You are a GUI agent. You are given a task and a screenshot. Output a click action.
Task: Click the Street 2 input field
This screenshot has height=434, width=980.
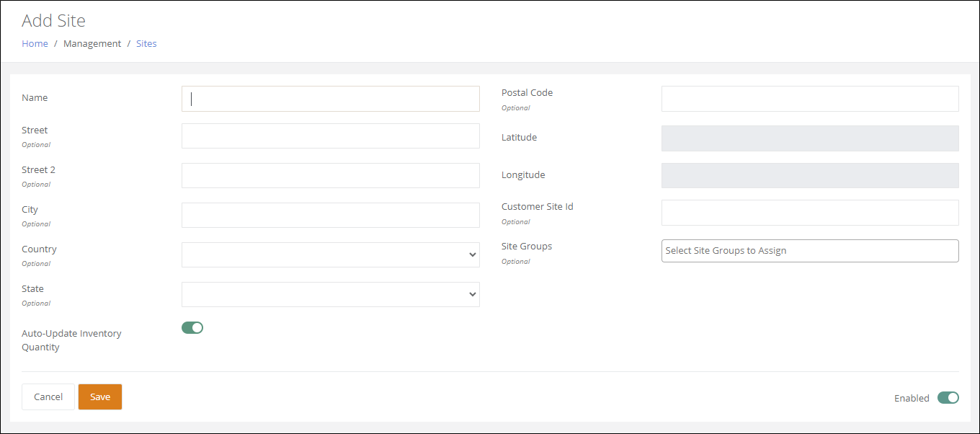click(x=330, y=175)
